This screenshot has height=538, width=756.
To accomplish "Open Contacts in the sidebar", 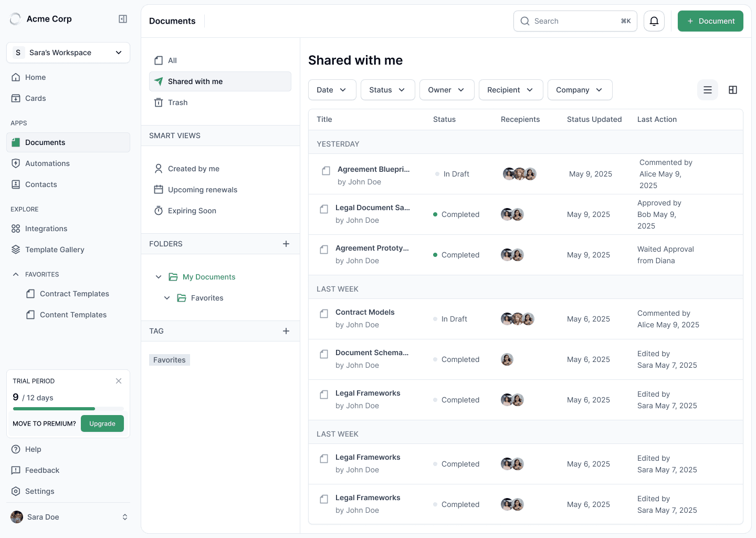I will point(68,184).
